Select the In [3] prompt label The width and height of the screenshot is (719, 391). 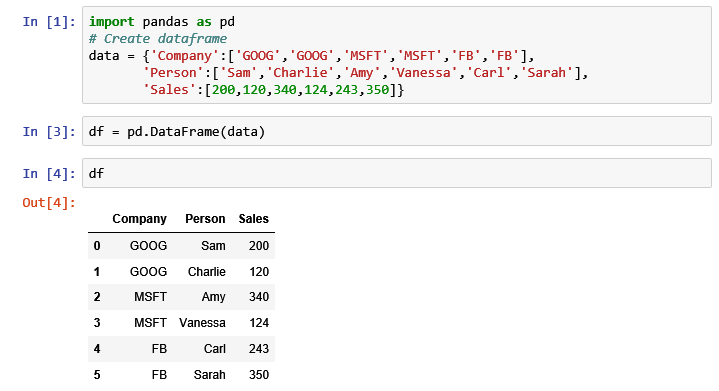point(49,132)
